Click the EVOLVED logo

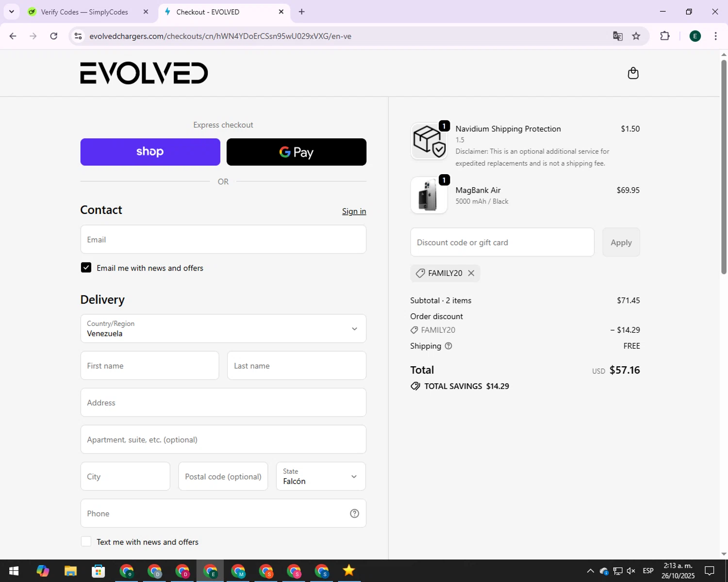[x=144, y=73]
